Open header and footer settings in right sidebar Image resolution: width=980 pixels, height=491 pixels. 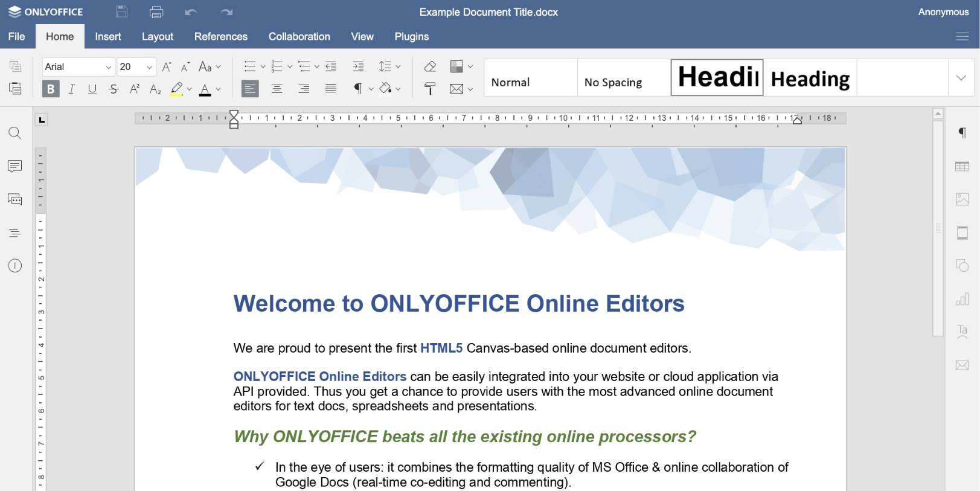962,233
